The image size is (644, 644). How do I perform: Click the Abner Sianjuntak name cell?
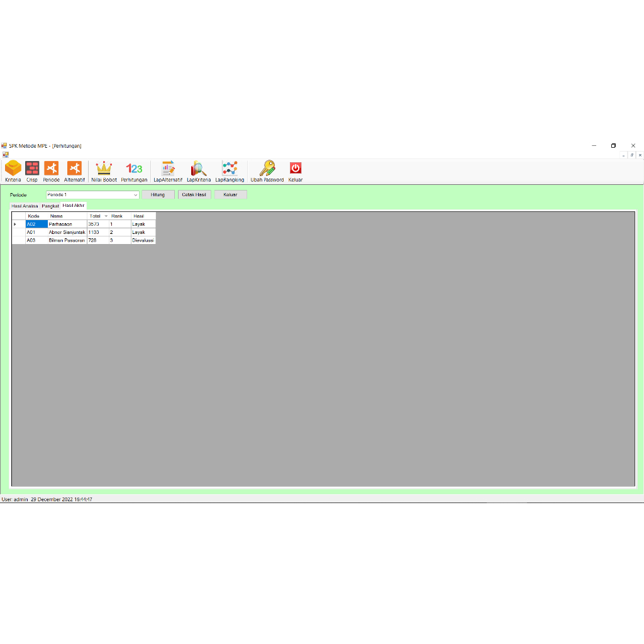pyautogui.click(x=67, y=233)
